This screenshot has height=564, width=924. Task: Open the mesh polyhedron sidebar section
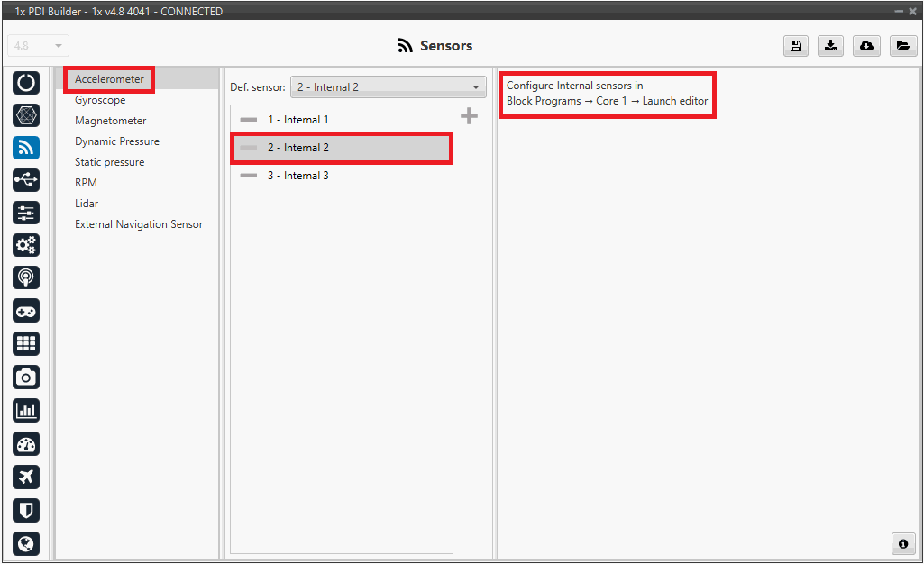[26, 114]
